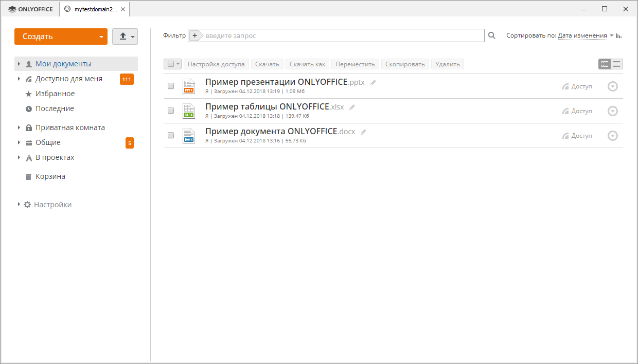Open Пример презентации ONLYOFFICE.pptx
This screenshot has height=364, width=638.
coord(285,82)
